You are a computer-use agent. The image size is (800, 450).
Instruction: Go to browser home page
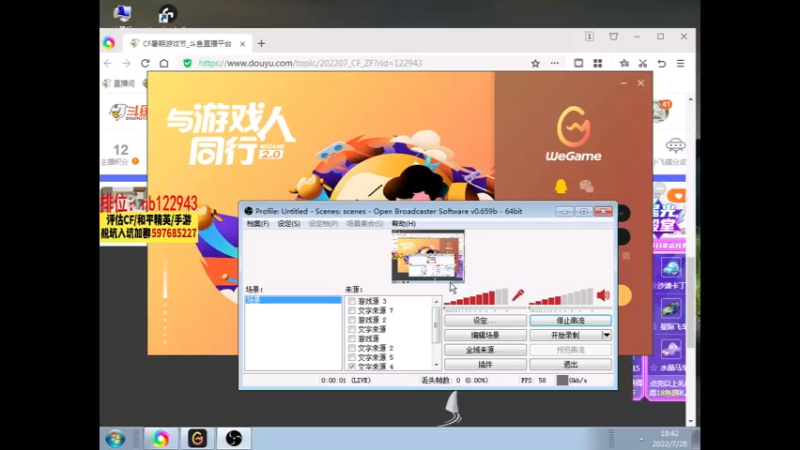pos(164,63)
